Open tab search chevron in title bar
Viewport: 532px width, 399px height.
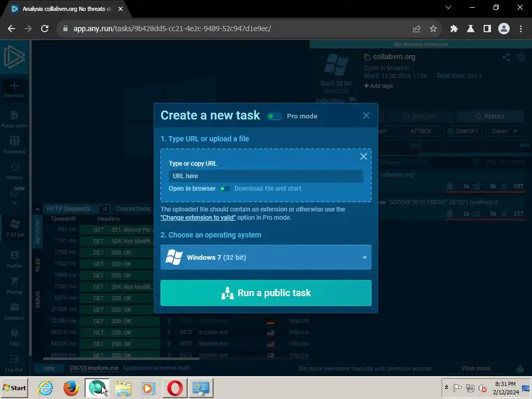tap(448, 7)
